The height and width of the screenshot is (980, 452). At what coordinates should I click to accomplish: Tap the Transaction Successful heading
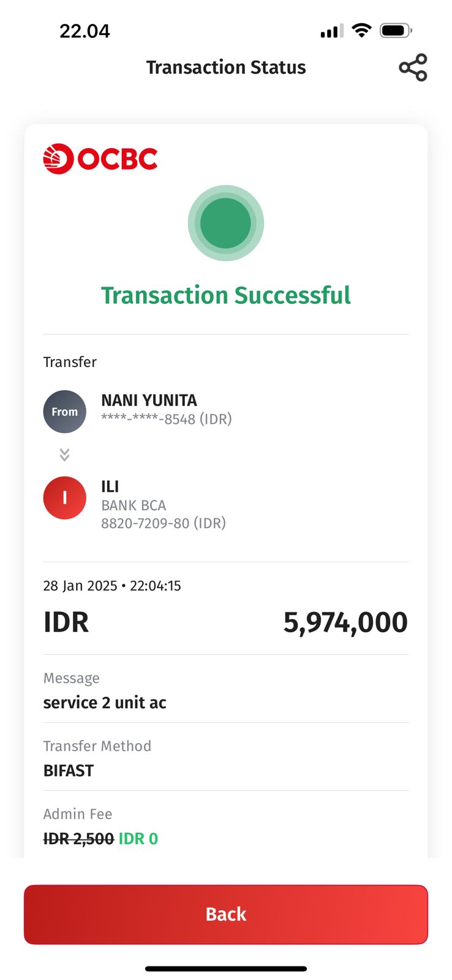pos(225,295)
